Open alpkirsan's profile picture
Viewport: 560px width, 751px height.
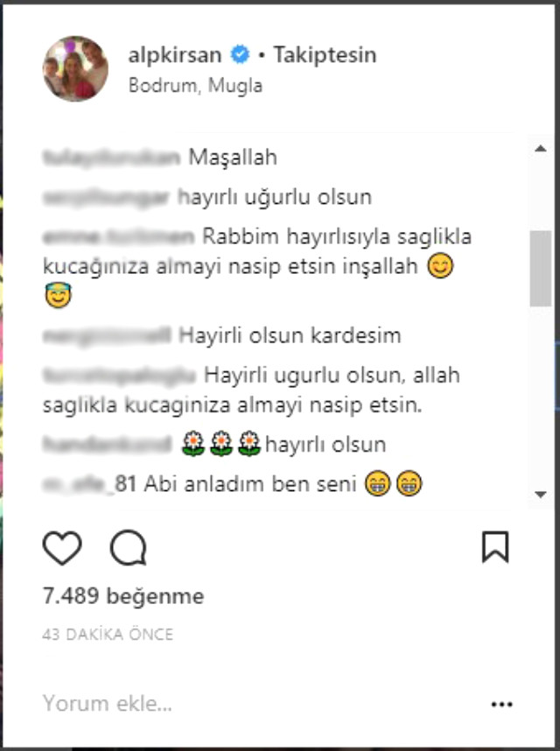[75, 68]
